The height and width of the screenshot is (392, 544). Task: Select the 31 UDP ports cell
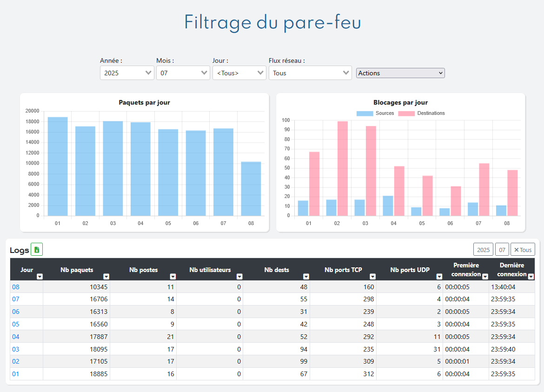click(409, 349)
